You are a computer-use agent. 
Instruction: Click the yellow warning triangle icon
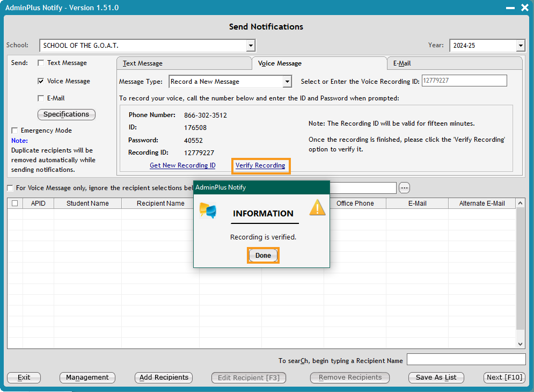click(x=317, y=208)
